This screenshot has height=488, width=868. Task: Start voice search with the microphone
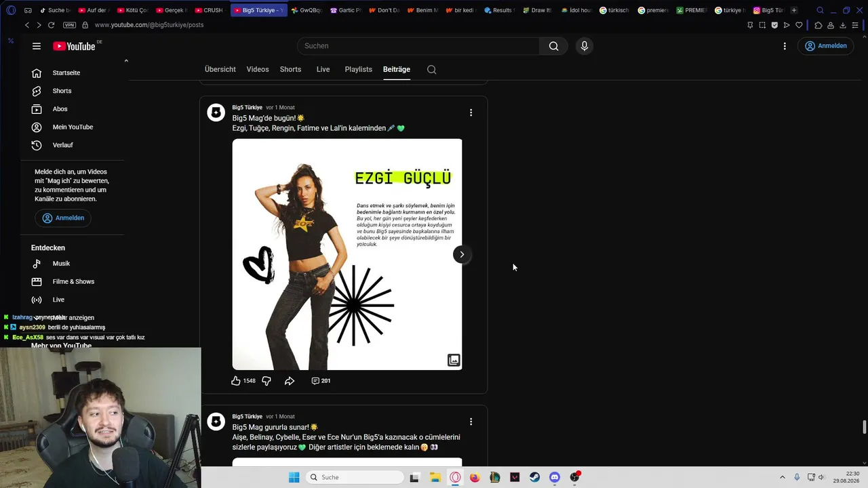585,46
